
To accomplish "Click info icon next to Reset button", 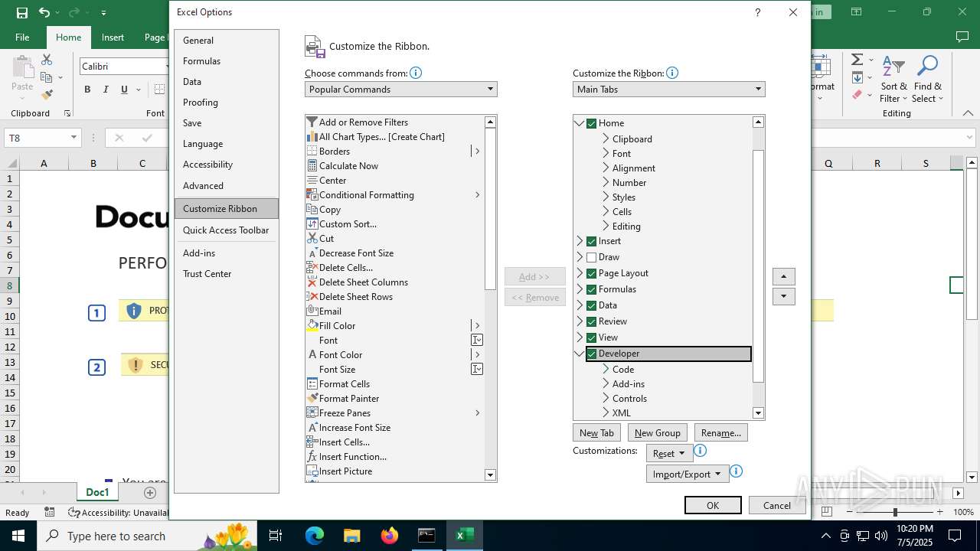I will pos(700,452).
